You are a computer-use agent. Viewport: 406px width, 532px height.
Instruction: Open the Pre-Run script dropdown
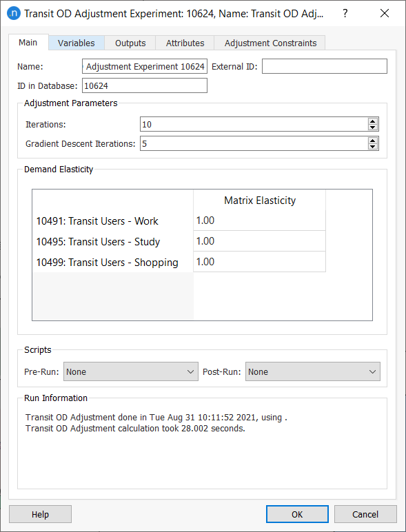(131, 371)
